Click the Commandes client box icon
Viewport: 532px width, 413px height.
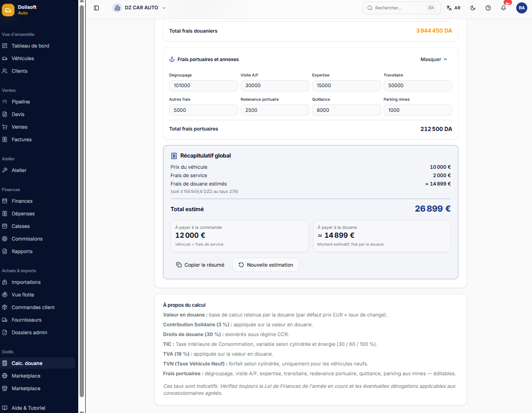coord(5,308)
